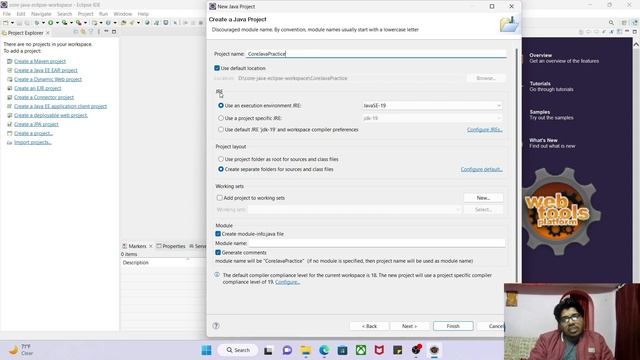Open the External Tools dropdown arrow

[x=85, y=23]
